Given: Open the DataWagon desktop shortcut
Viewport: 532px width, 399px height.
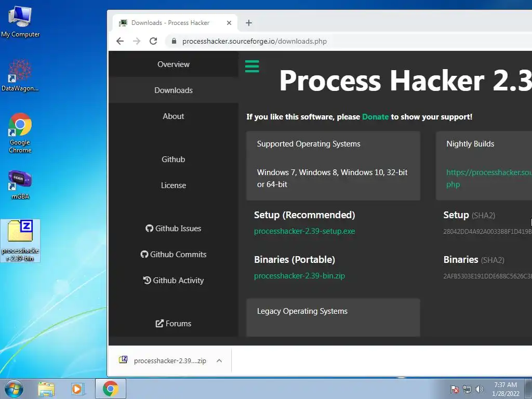Looking at the screenshot, I should 20,75.
